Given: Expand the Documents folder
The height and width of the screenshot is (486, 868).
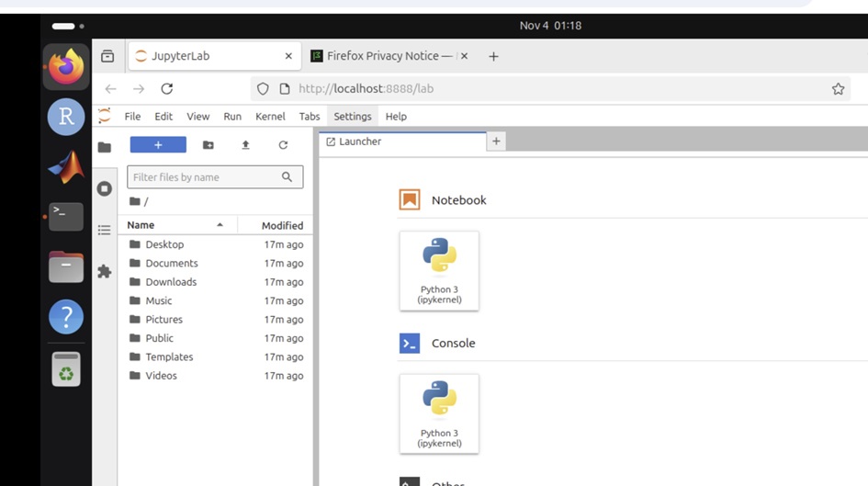Looking at the screenshot, I should click(x=171, y=263).
